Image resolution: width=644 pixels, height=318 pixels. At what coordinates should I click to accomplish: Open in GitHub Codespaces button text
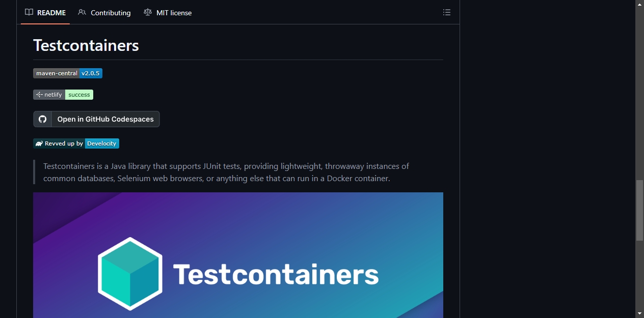click(x=105, y=119)
